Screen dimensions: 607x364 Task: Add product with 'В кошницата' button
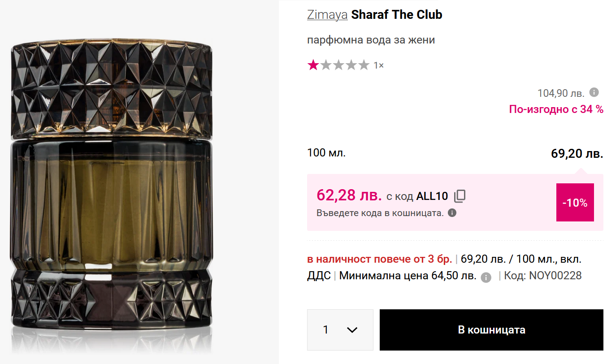[491, 330]
